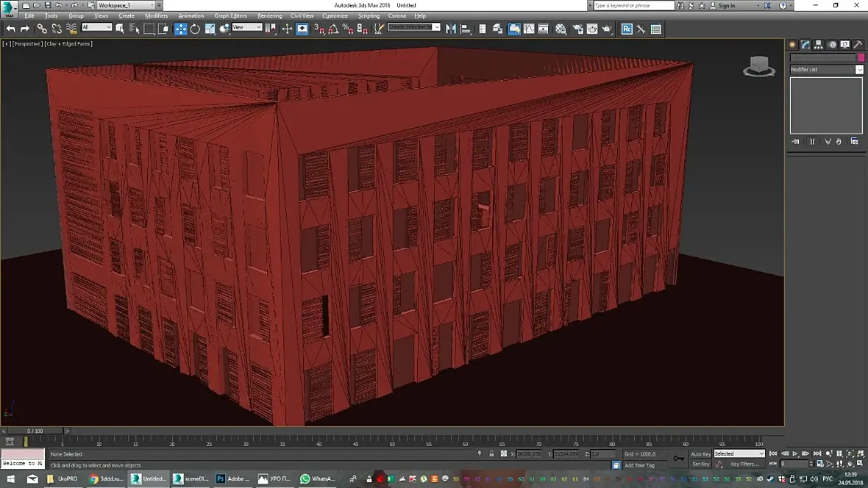This screenshot has width=868, height=488.
Task: Click the Select and Rotate tool
Action: (x=195, y=29)
